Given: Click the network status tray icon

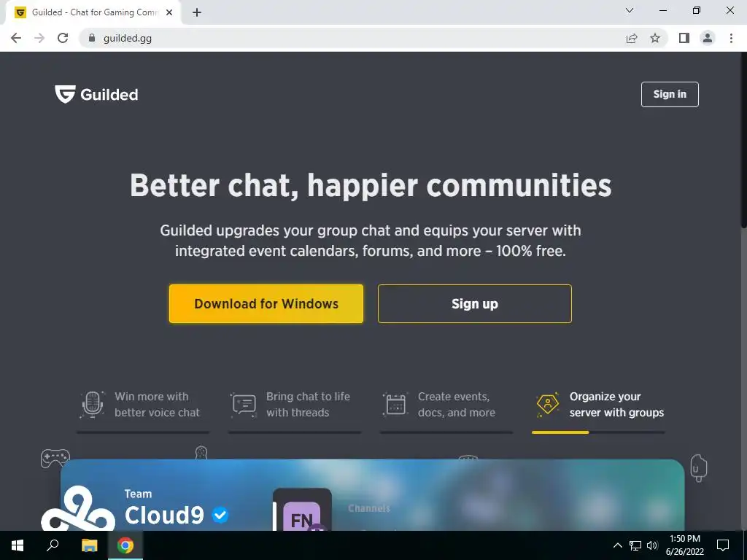Looking at the screenshot, I should (x=635, y=545).
